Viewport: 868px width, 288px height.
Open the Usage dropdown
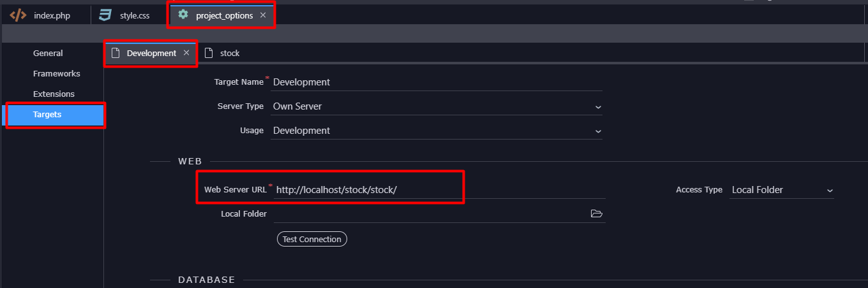click(x=437, y=131)
